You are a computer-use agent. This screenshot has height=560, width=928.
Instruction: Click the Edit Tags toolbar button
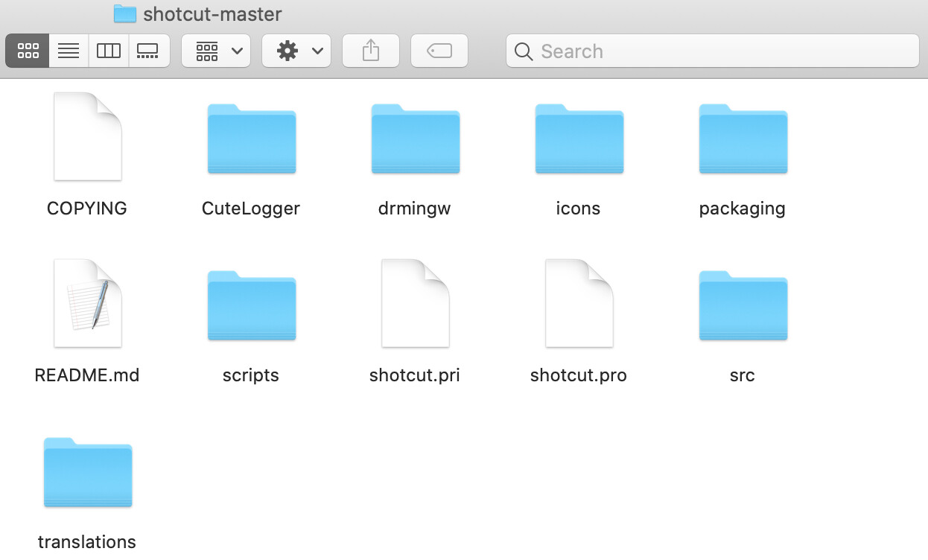[x=439, y=51]
